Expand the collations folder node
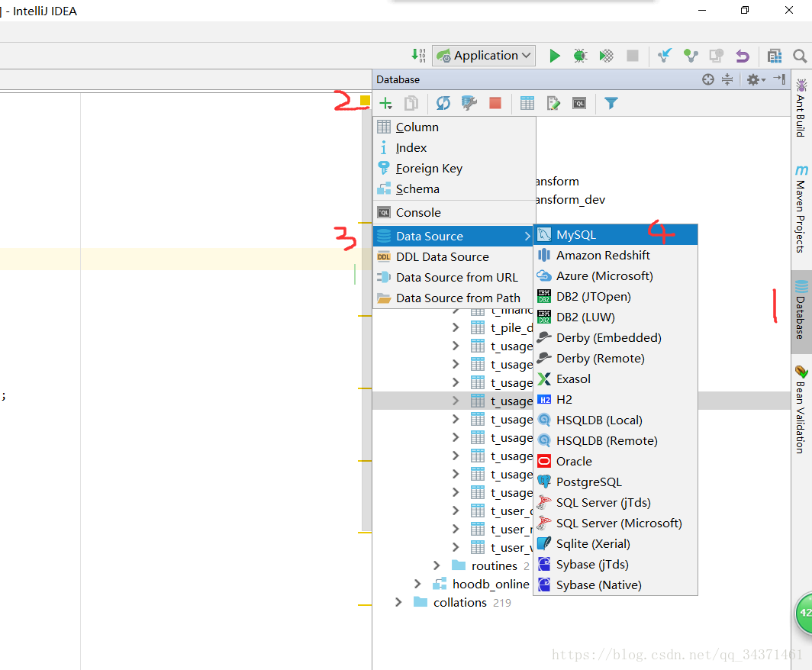Viewport: 812px width, 670px height. (398, 602)
